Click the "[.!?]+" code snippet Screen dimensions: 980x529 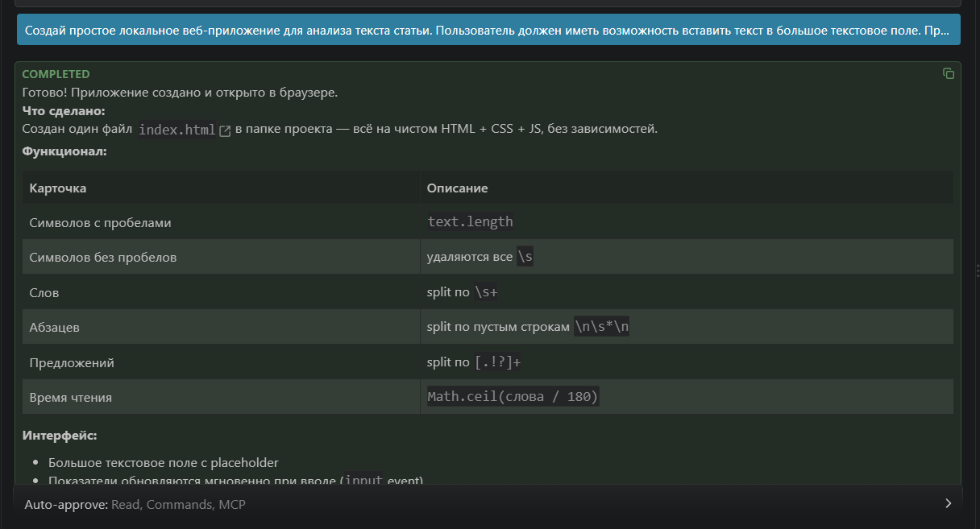coord(498,362)
